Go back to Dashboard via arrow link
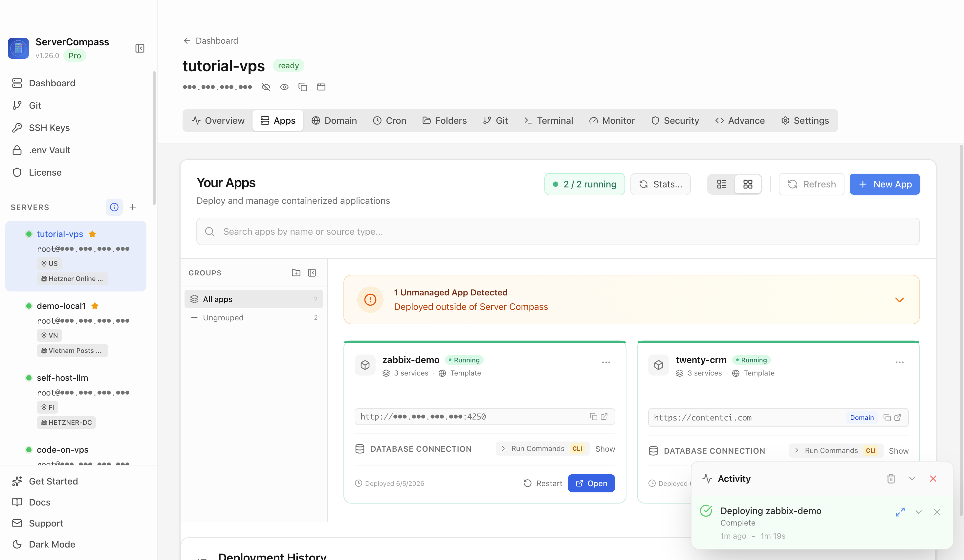The image size is (964, 560). (x=210, y=41)
